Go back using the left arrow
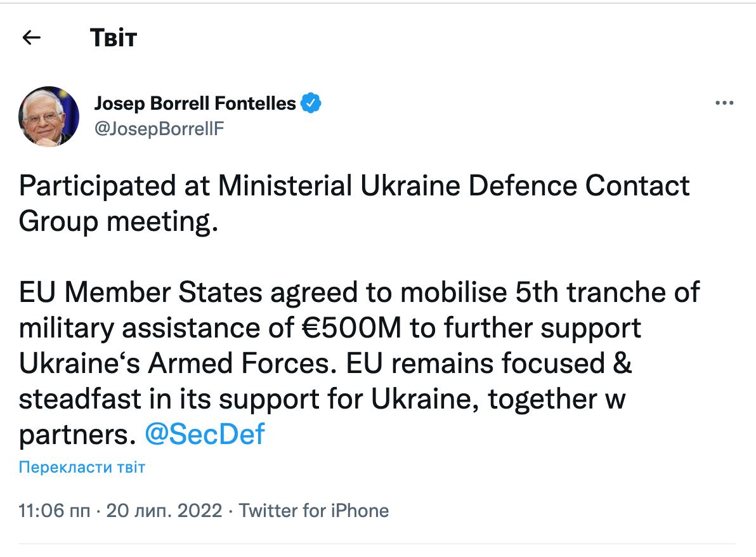756x557 pixels. 31,38
